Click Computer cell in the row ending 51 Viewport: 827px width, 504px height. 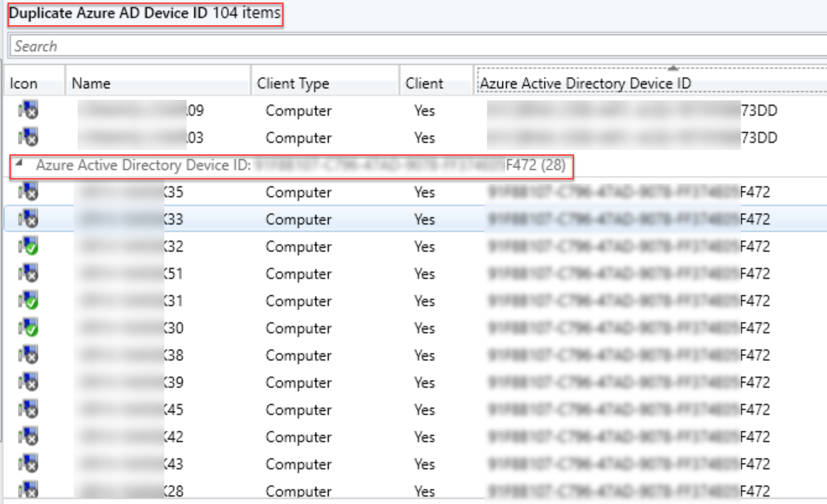(x=298, y=274)
